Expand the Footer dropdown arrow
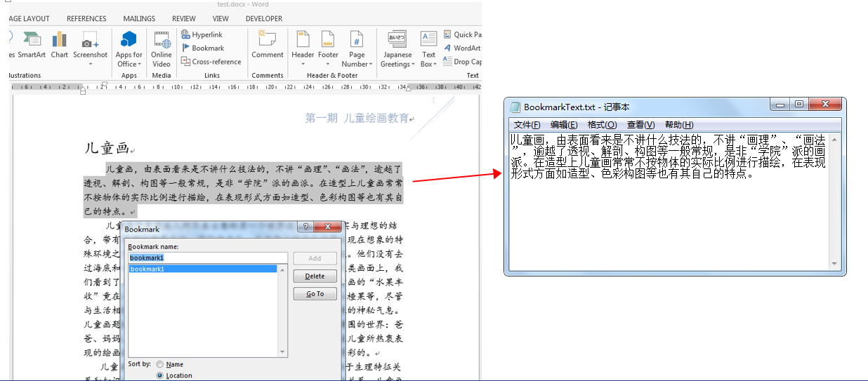Screen dimensions: 868x381 pos(328,65)
